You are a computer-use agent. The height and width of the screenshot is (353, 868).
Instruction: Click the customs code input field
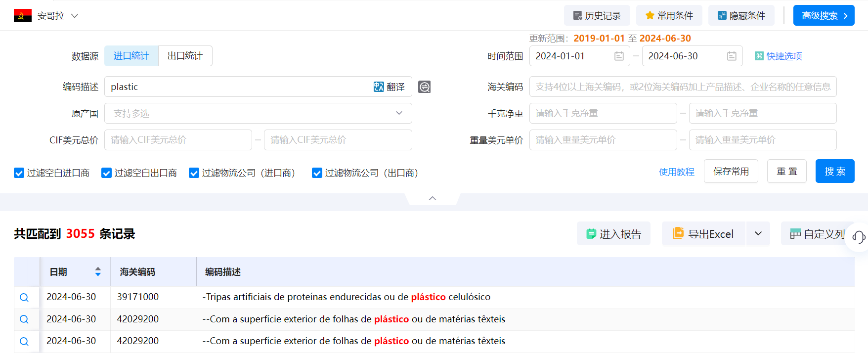coord(683,87)
